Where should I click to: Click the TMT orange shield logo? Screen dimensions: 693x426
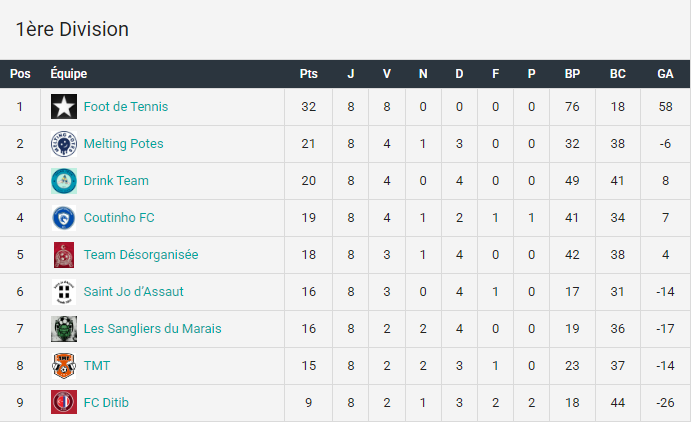coord(64,366)
